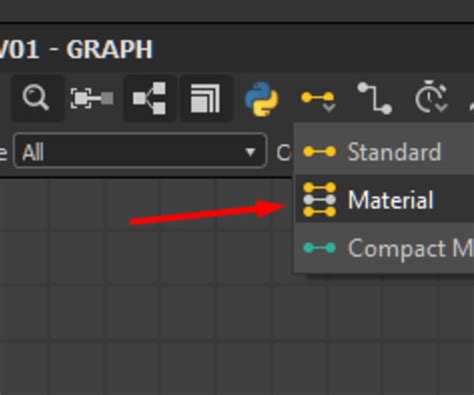Open the Python scripting icon

262,99
